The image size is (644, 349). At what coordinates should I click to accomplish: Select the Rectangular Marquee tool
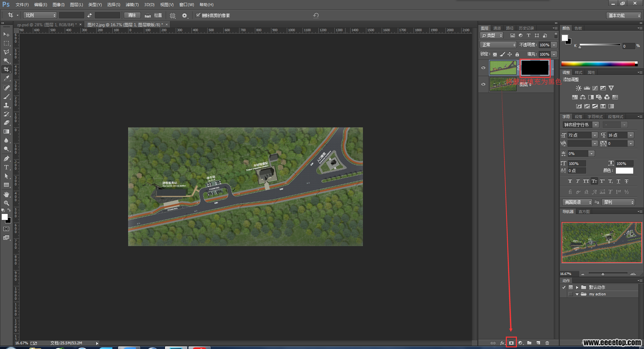[6, 43]
